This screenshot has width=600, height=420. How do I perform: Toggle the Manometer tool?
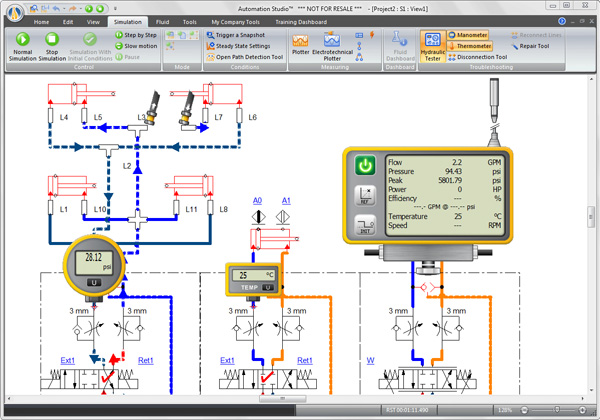click(468, 35)
